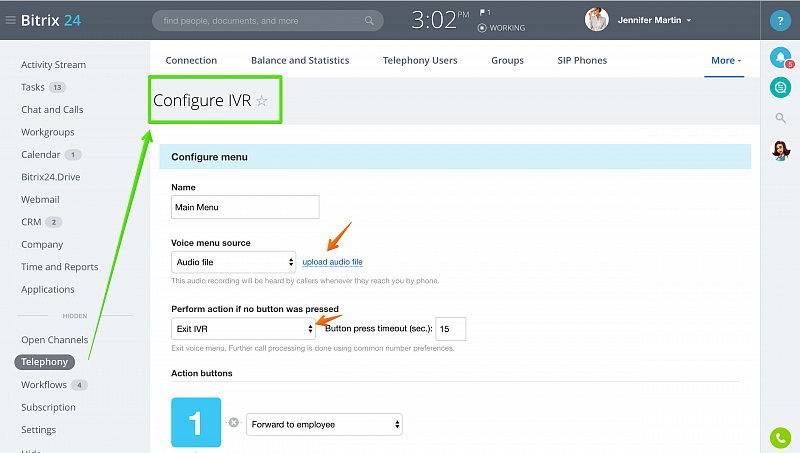800x453 pixels.
Task: Expand the Exit IVR action dropdown
Action: pyautogui.click(x=243, y=328)
